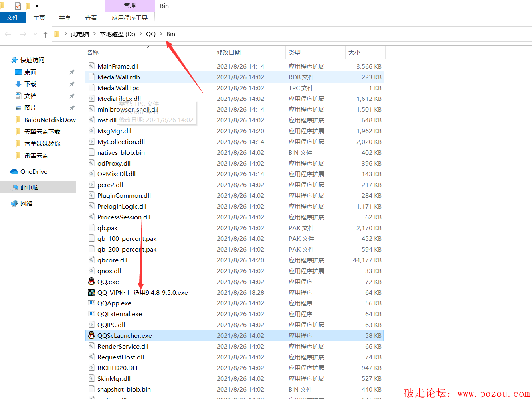The width and height of the screenshot is (532, 400).
Task: Open 桌面 in the navigation pane
Action: [30, 72]
